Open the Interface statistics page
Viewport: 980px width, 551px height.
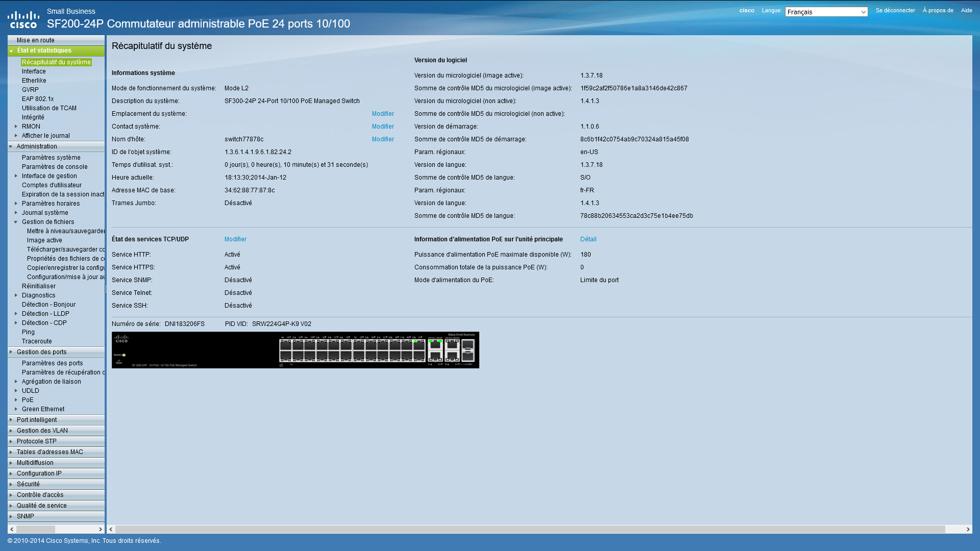34,71
